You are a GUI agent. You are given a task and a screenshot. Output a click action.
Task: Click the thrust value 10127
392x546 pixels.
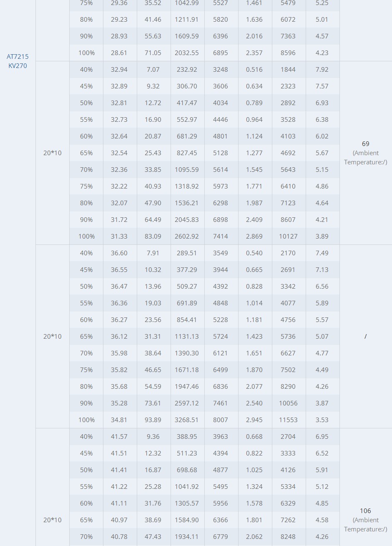[x=288, y=236]
